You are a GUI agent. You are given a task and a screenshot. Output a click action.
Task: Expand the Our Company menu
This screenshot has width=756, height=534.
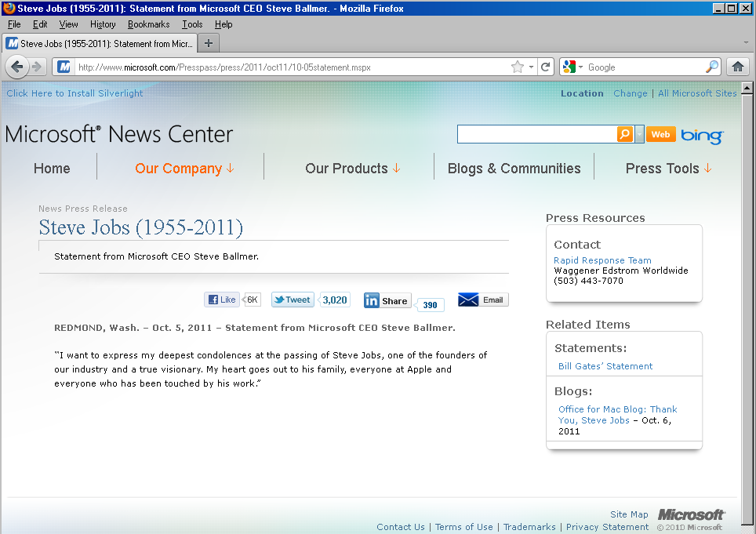[x=184, y=169]
